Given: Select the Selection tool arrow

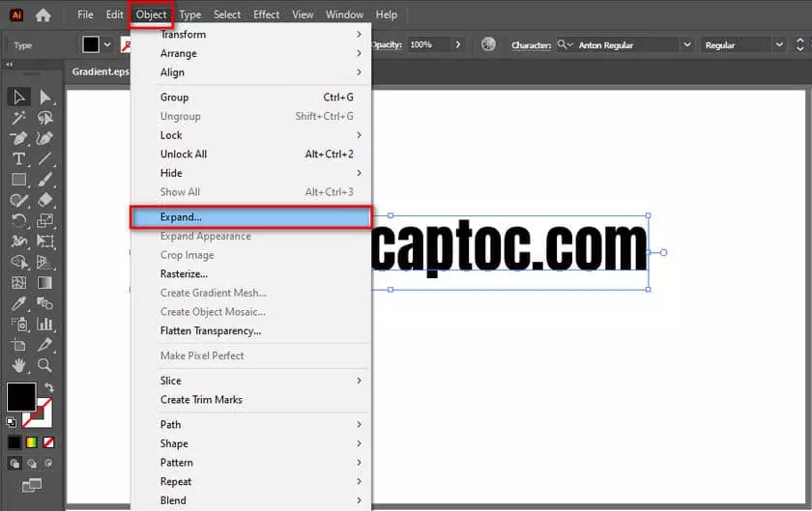Looking at the screenshot, I should coord(18,97).
